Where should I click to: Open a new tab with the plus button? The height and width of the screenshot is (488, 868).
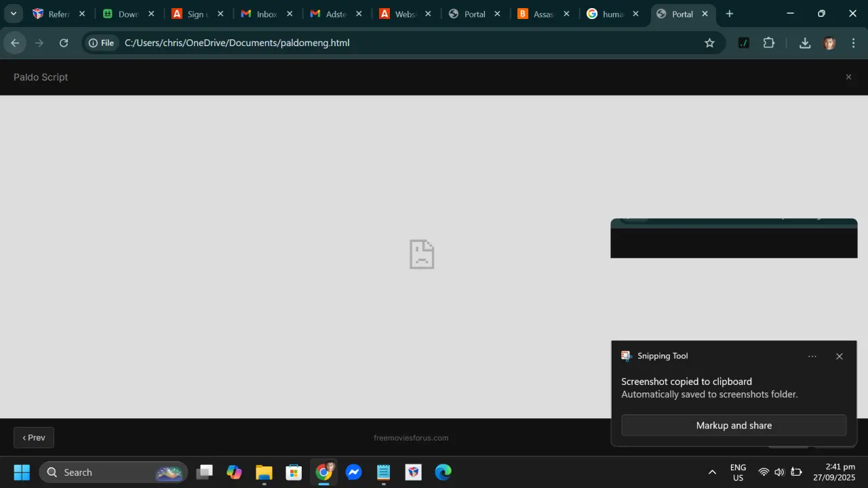(730, 14)
